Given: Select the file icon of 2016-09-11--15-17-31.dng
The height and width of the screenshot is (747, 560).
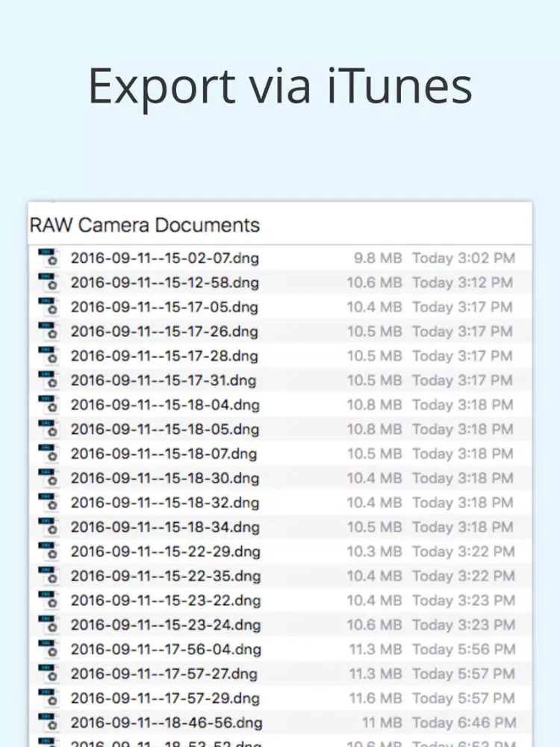Looking at the screenshot, I should point(49,379).
